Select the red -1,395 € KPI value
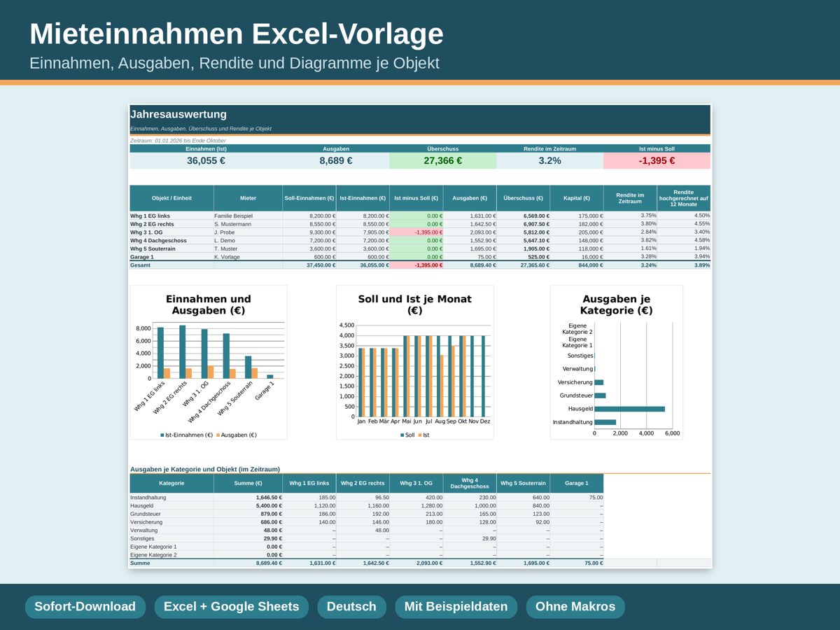Image resolution: width=840 pixels, height=630 pixels. pyautogui.click(x=657, y=161)
